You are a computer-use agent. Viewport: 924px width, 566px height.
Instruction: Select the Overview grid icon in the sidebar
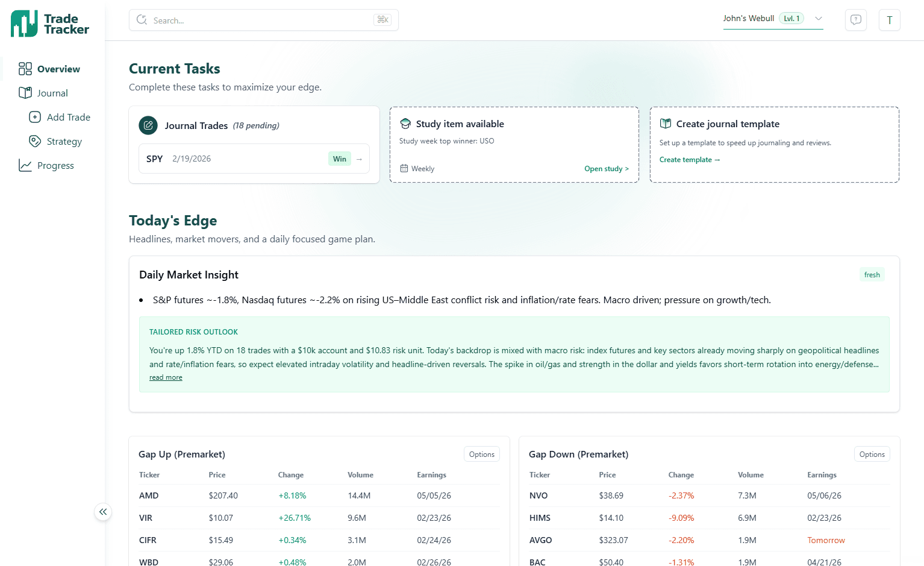click(x=25, y=69)
